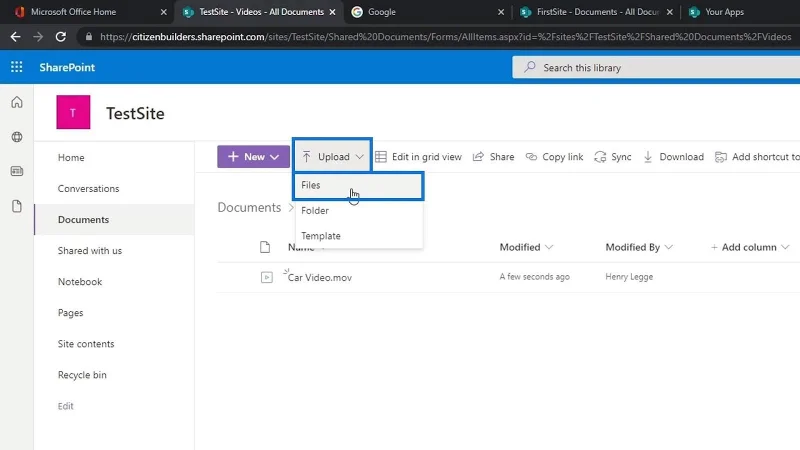This screenshot has width=800, height=450.
Task: Click the TestSite site title
Action: pyautogui.click(x=135, y=113)
